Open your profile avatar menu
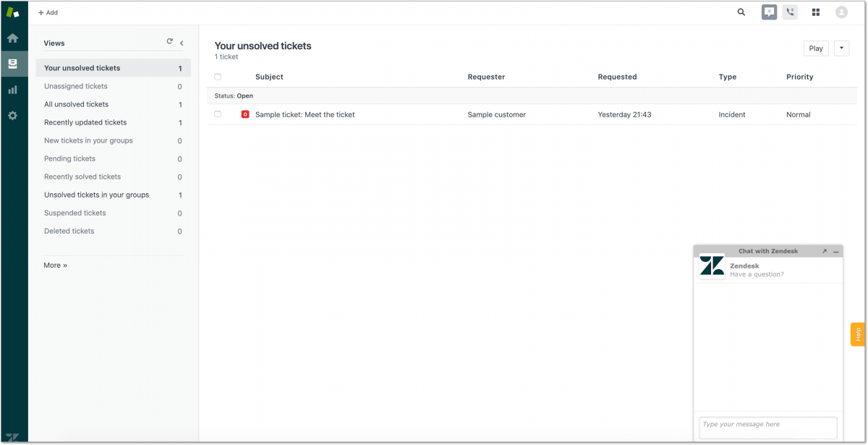 [841, 12]
